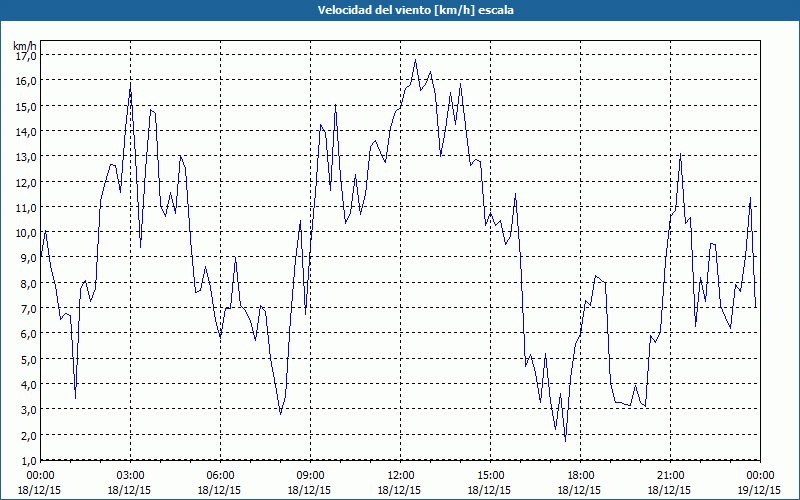Click the 'km/h' unit label
800x500 pixels.
tap(25, 46)
